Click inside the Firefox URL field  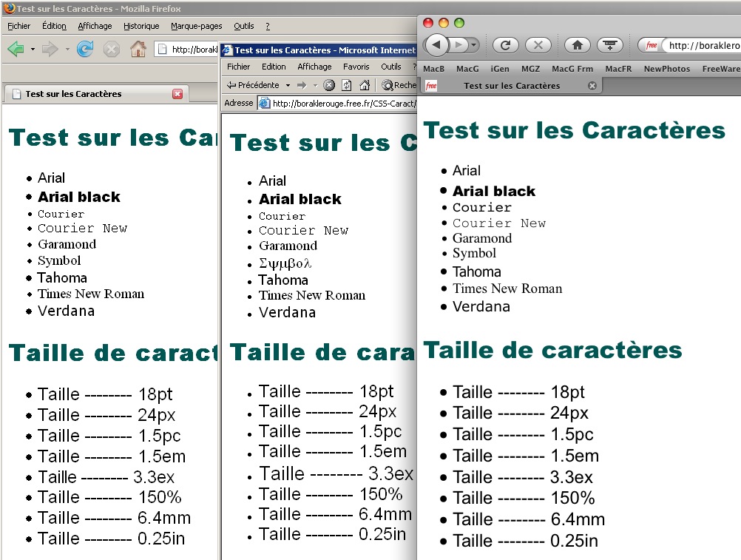[x=186, y=49]
